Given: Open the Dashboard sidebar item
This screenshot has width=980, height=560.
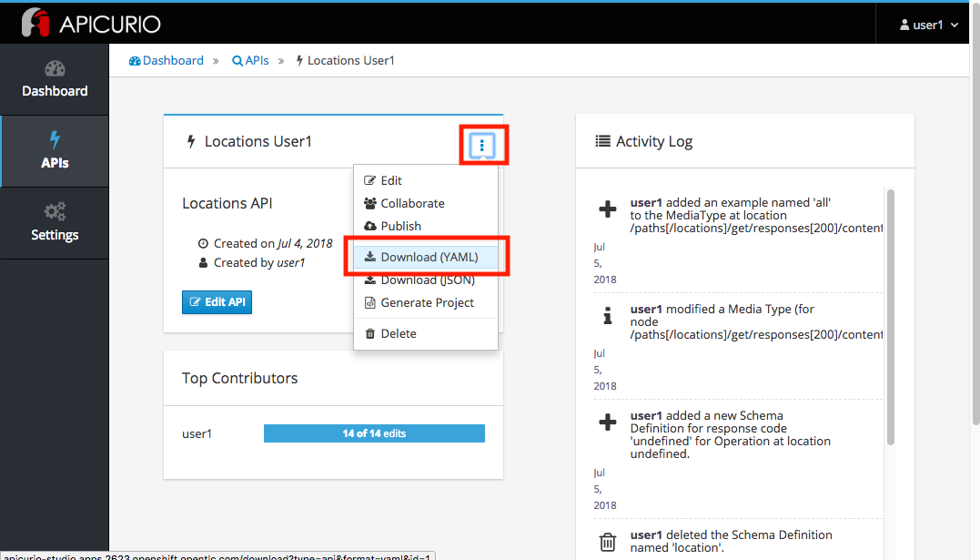Looking at the screenshot, I should (55, 79).
